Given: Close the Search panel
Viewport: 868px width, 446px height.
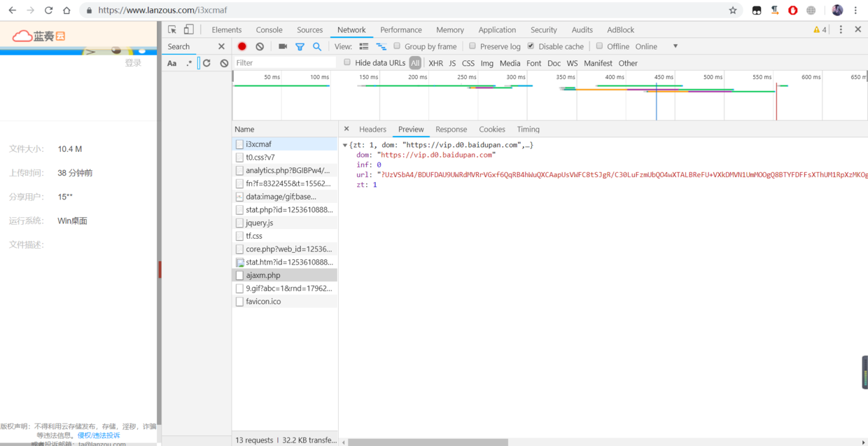Looking at the screenshot, I should point(221,46).
